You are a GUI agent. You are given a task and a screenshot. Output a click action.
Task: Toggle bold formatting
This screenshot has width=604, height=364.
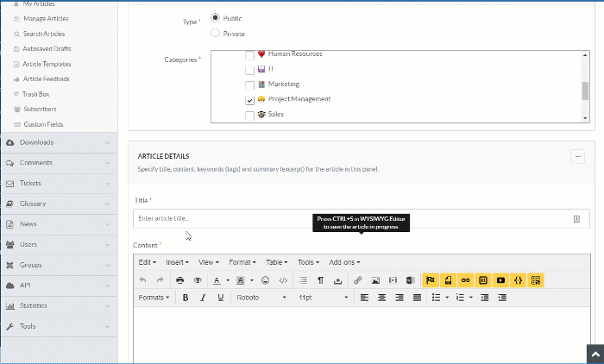point(185,298)
